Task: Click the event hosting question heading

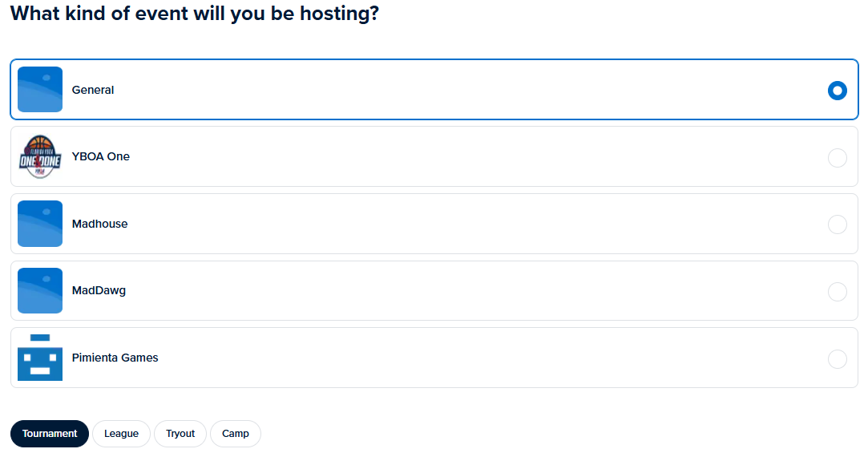Action: point(194,14)
